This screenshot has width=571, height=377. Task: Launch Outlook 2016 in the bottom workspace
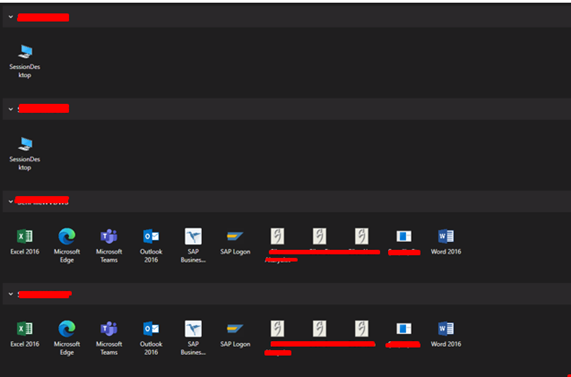pos(151,337)
